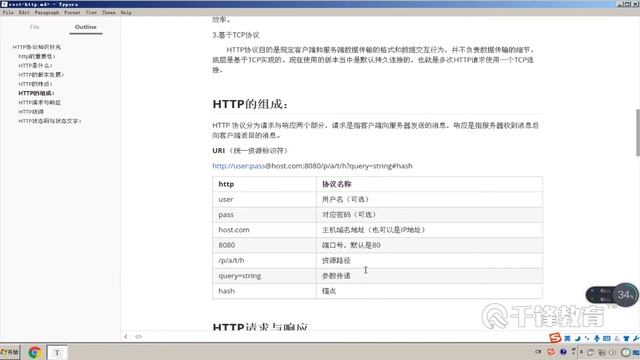Click table cell pass
Viewport: 640px width, 360px height.
pyautogui.click(x=264, y=215)
